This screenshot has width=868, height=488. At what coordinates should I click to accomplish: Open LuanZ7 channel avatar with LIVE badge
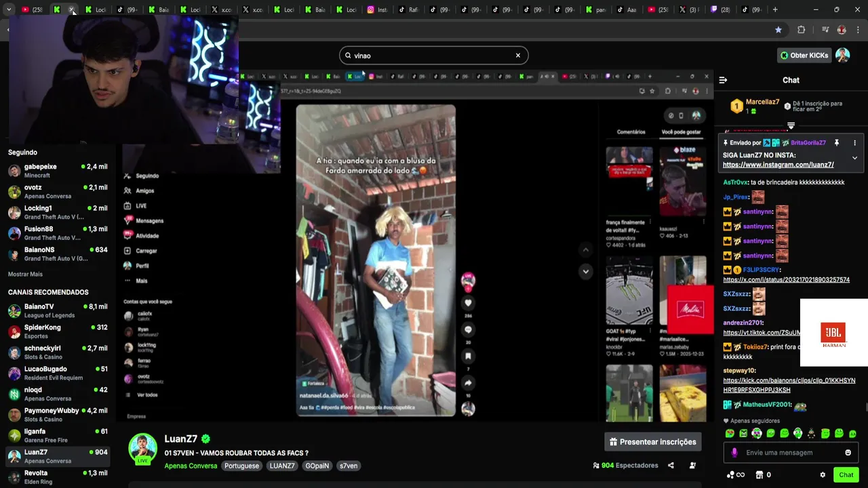143,449
